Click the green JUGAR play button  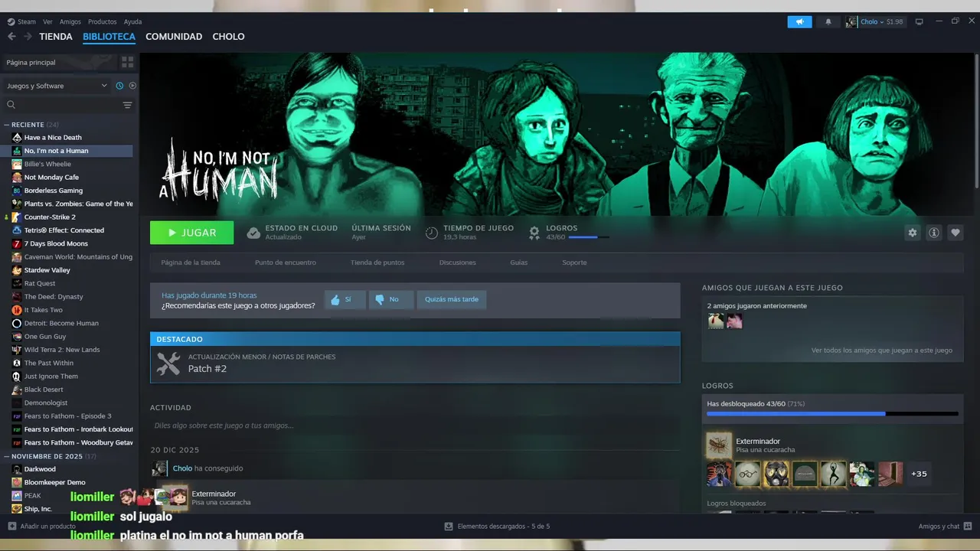[x=191, y=233]
